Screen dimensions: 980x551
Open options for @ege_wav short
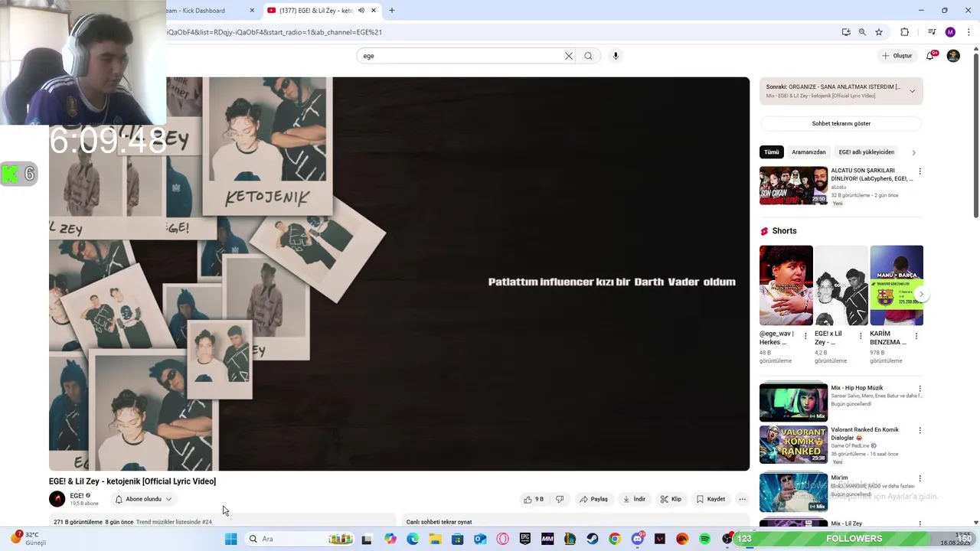click(805, 335)
